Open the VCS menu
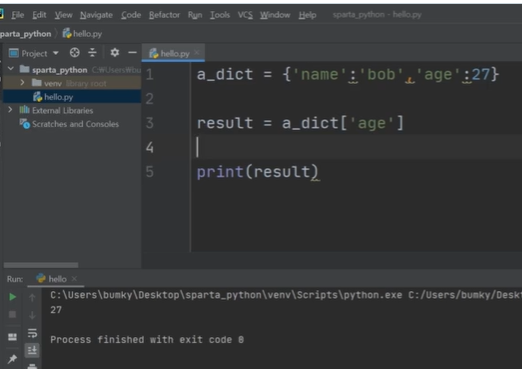 tap(245, 15)
